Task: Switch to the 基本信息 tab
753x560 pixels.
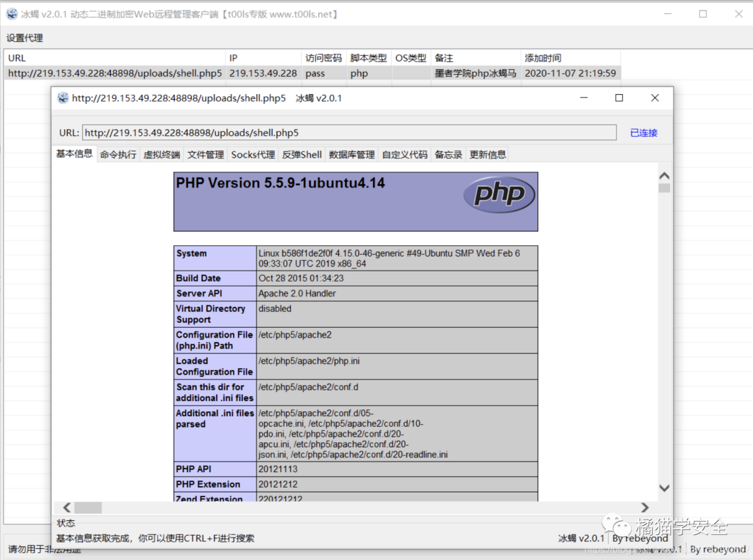Action: (74, 153)
